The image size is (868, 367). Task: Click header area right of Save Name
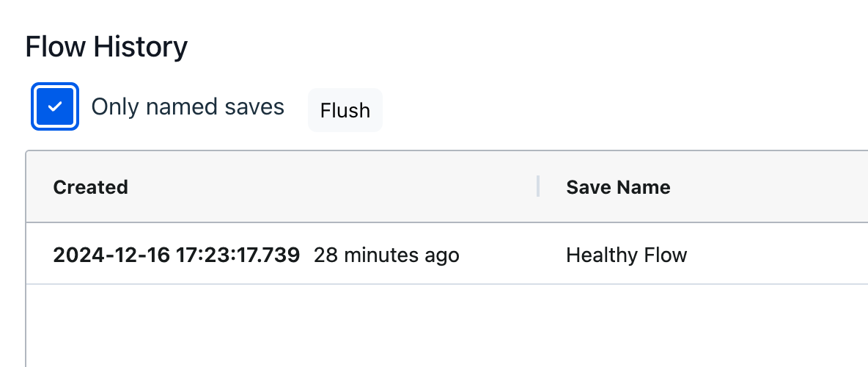770,187
